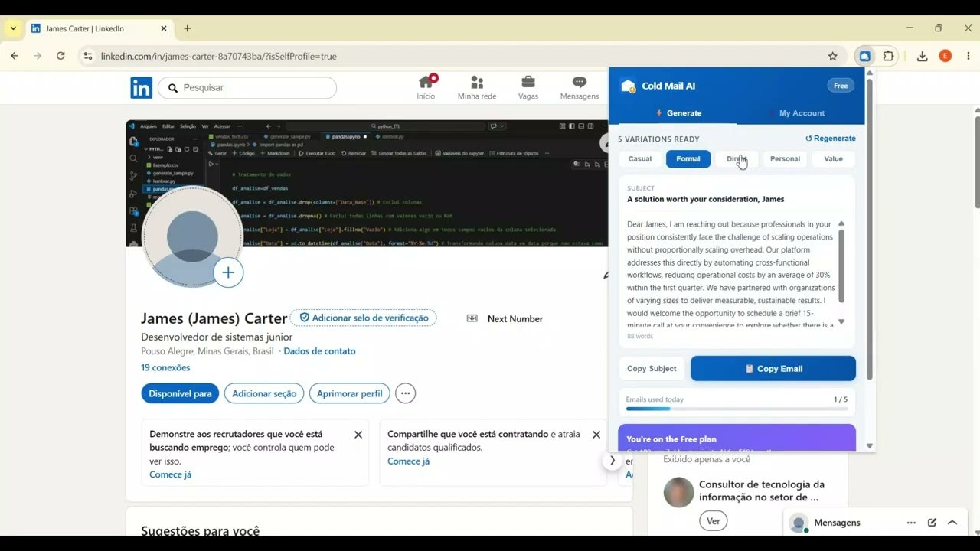Screen dimensions: 980x551
Task: Click 'Aprimorar perfil' button
Action: coord(350,393)
